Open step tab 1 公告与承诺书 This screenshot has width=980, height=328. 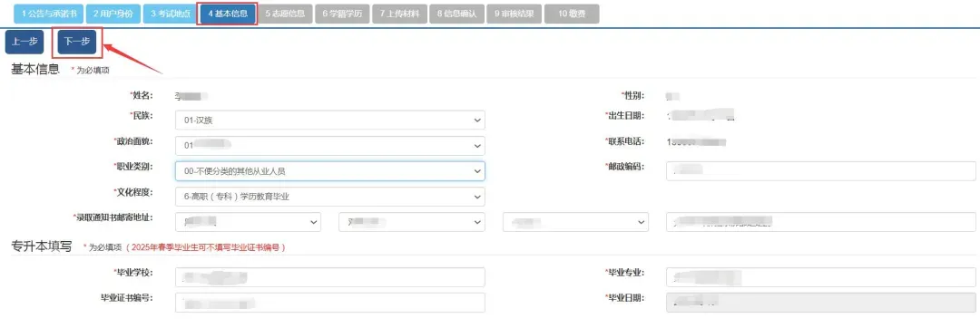[49, 14]
